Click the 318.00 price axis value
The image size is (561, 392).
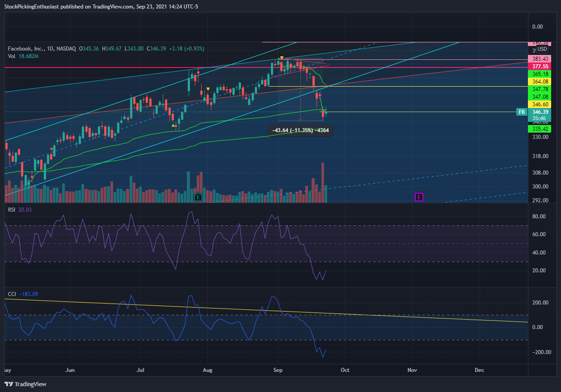(x=540, y=156)
